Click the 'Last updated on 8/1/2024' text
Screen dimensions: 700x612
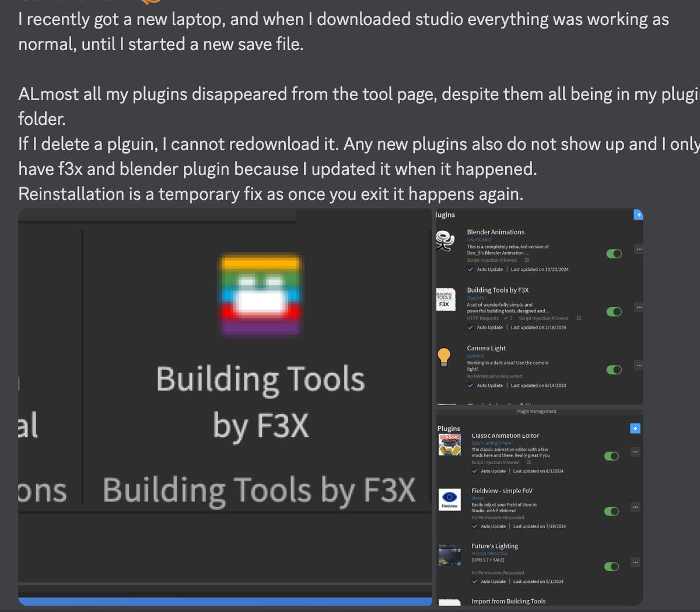[x=538, y=471]
